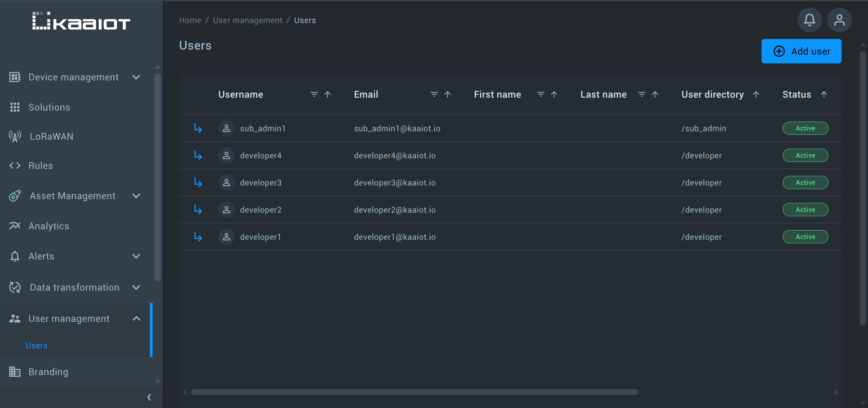Click Home breadcrumb link
Screen dimensions: 868x408
[x=190, y=20]
